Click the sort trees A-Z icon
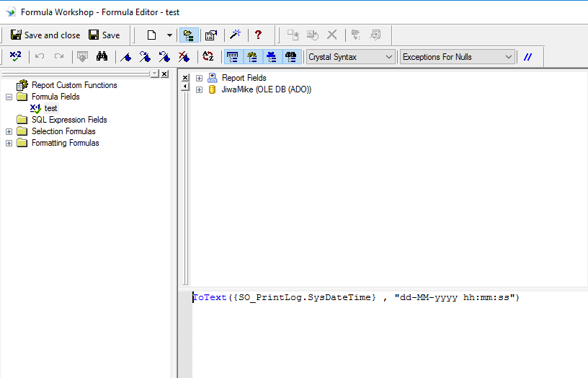This screenshot has width=588, height=378. coord(208,56)
